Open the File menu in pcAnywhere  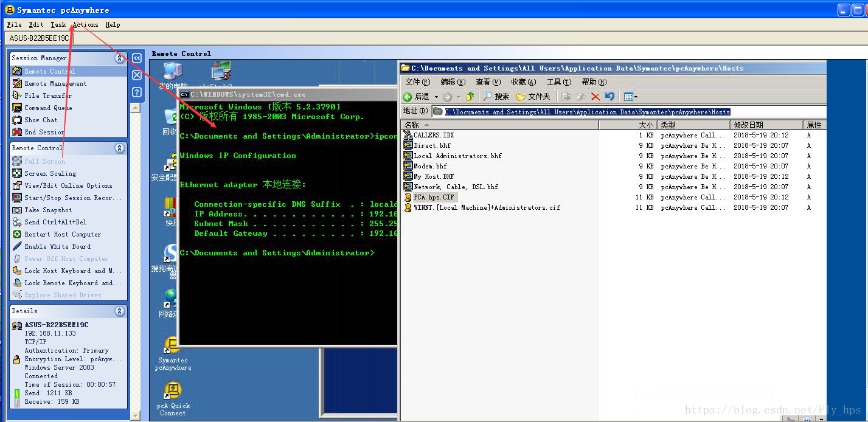click(14, 25)
